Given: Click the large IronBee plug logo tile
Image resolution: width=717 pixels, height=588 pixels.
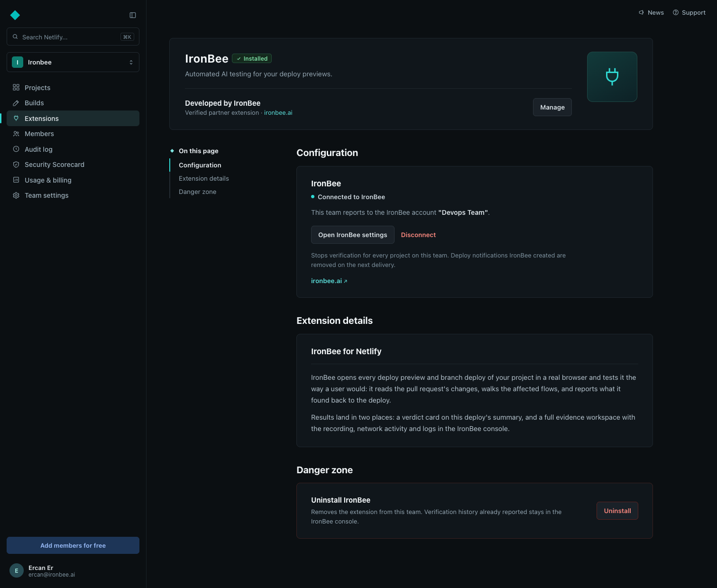Looking at the screenshot, I should click(612, 77).
